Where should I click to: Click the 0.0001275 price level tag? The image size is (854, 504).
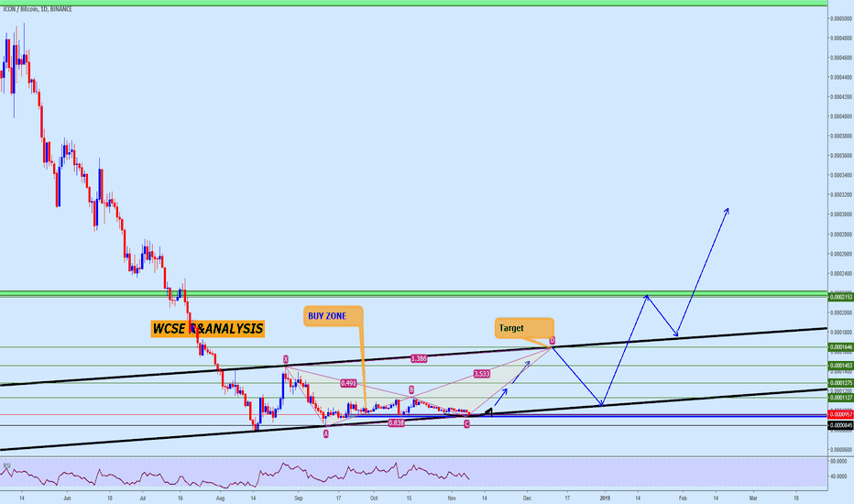(840, 383)
